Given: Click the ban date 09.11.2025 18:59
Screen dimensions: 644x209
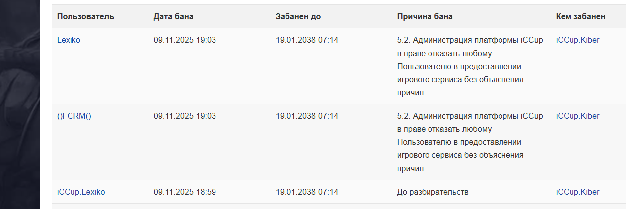Looking at the screenshot, I should click(185, 192).
